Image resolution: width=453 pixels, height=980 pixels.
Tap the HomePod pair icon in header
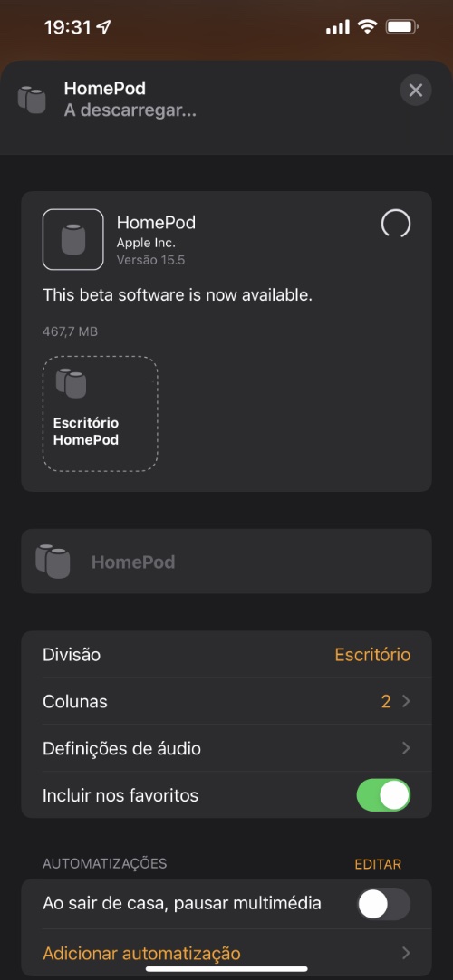(32, 100)
